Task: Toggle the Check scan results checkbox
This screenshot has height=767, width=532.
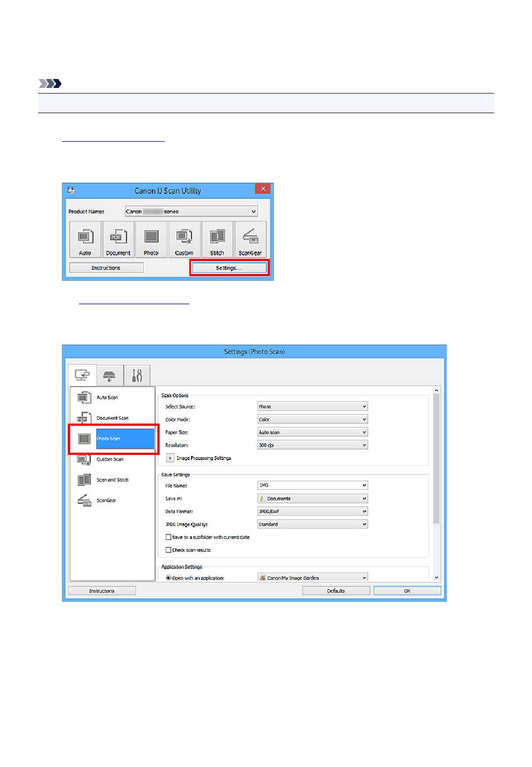Action: coord(169,550)
